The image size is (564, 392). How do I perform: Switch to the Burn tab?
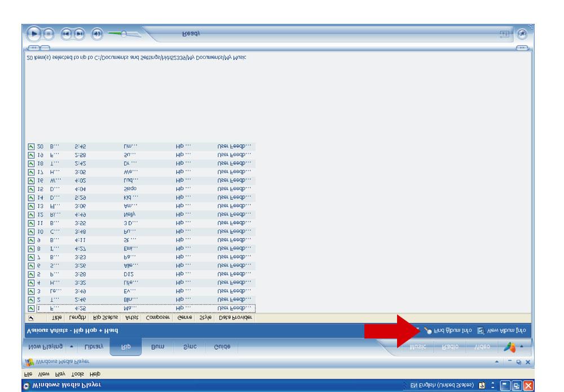(157, 347)
